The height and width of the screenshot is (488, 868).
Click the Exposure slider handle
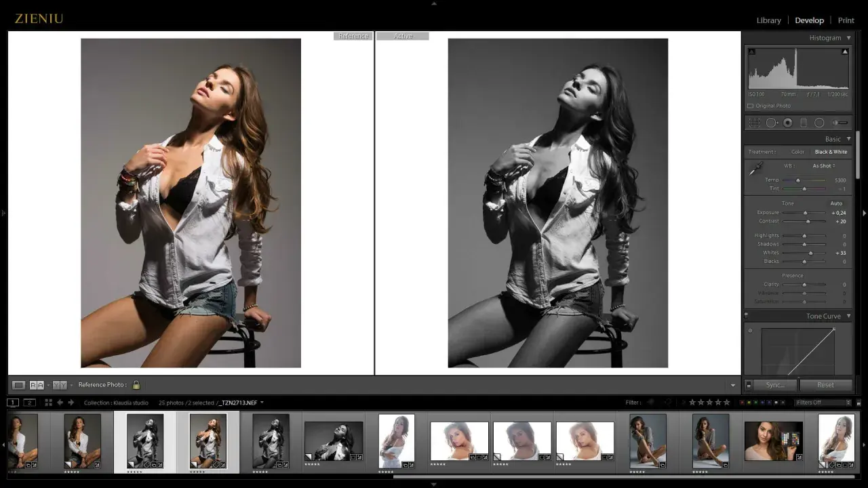point(806,213)
